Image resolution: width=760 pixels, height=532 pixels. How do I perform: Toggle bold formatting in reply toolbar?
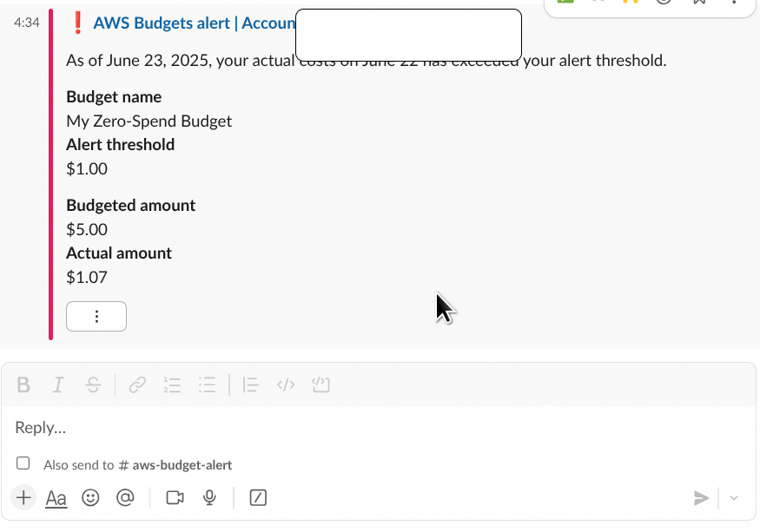[x=23, y=385]
